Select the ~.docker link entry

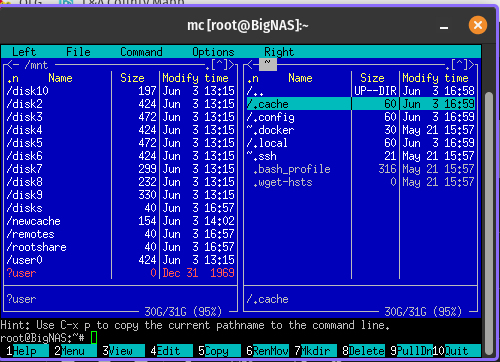point(361,130)
